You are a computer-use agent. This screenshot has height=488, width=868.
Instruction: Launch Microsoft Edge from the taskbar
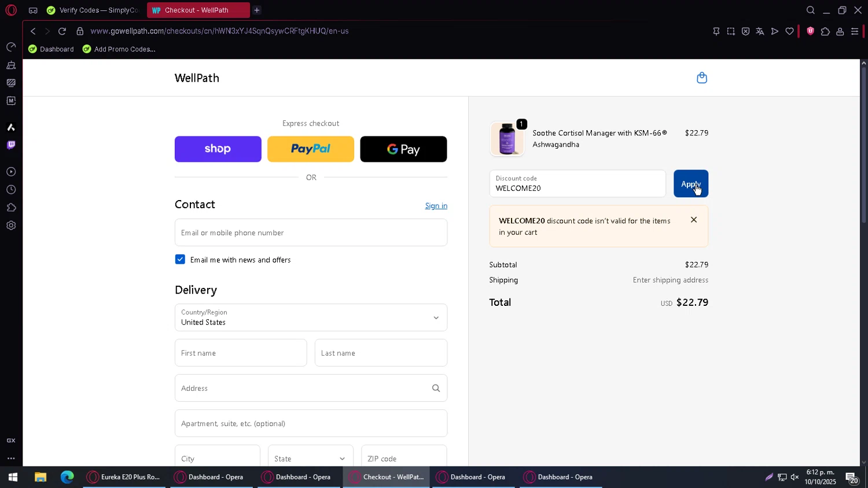[67, 478]
